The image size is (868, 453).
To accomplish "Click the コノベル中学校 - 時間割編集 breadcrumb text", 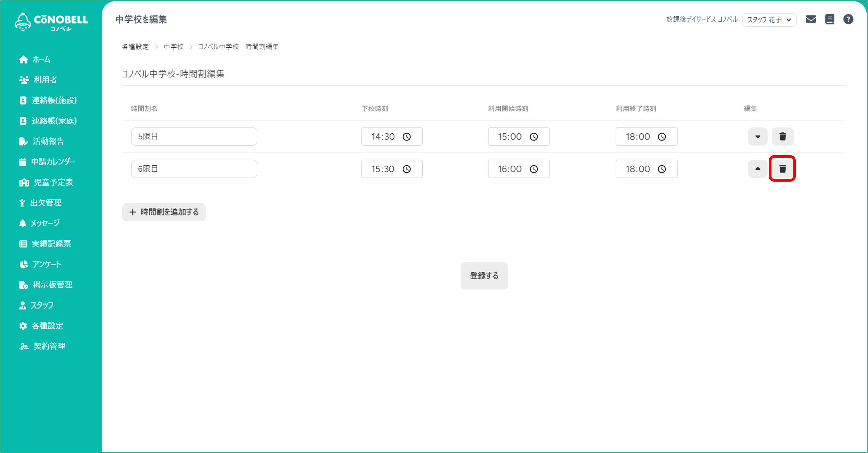I will pos(238,46).
